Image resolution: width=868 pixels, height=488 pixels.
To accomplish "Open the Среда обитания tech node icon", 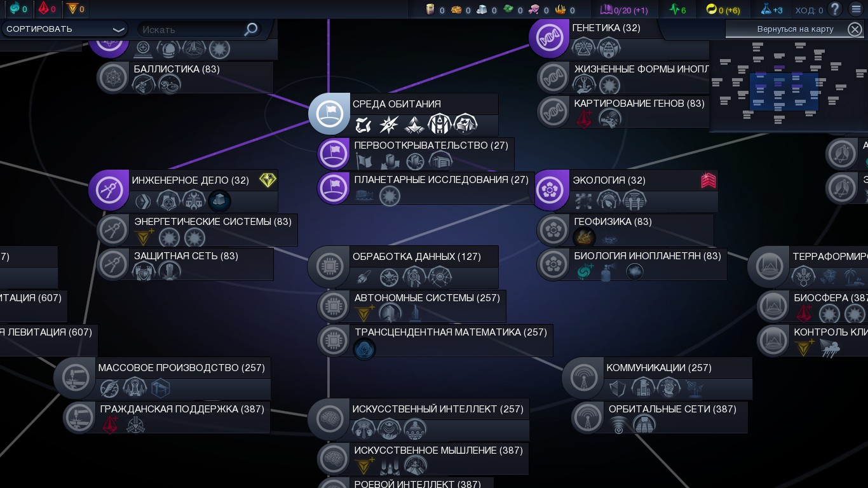I will 329,114.
